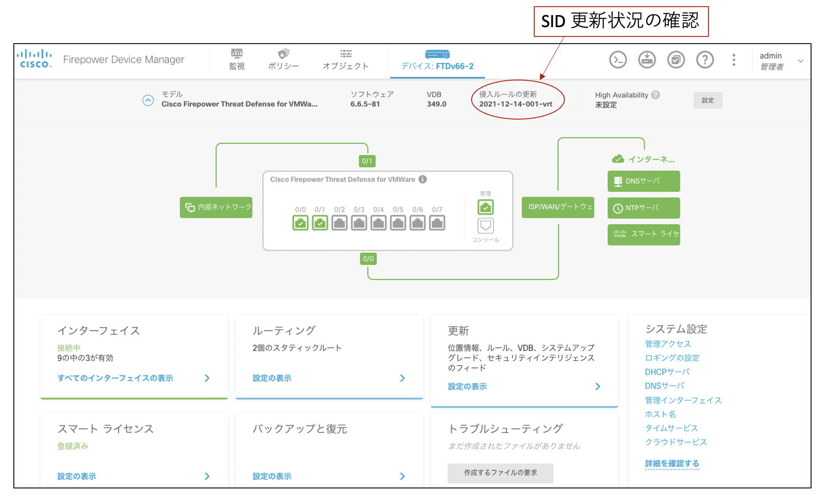This screenshot has height=504, width=832.
Task: Open the CLI console icon
Action: [x=618, y=60]
